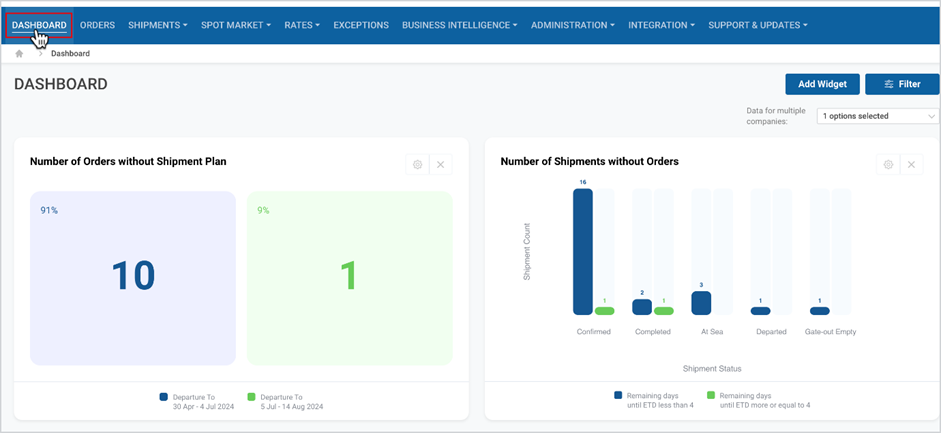Expand the 'Data for multiple companies' dropdown

click(878, 116)
